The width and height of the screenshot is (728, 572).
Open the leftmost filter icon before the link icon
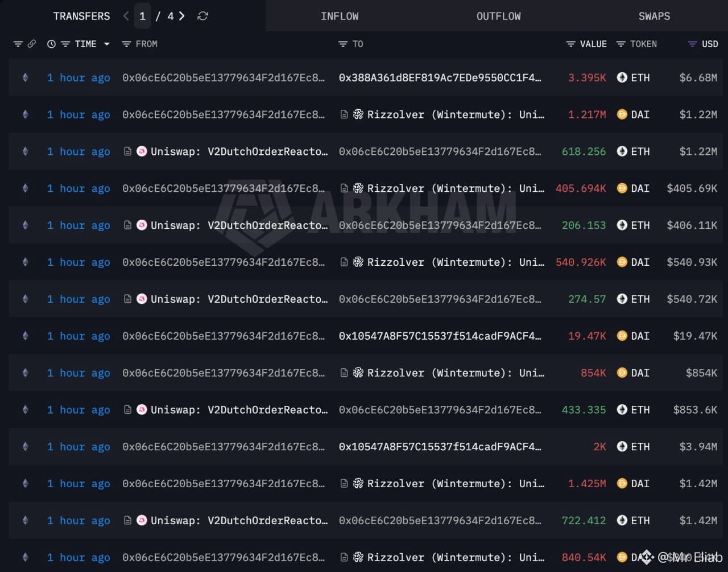coord(18,44)
